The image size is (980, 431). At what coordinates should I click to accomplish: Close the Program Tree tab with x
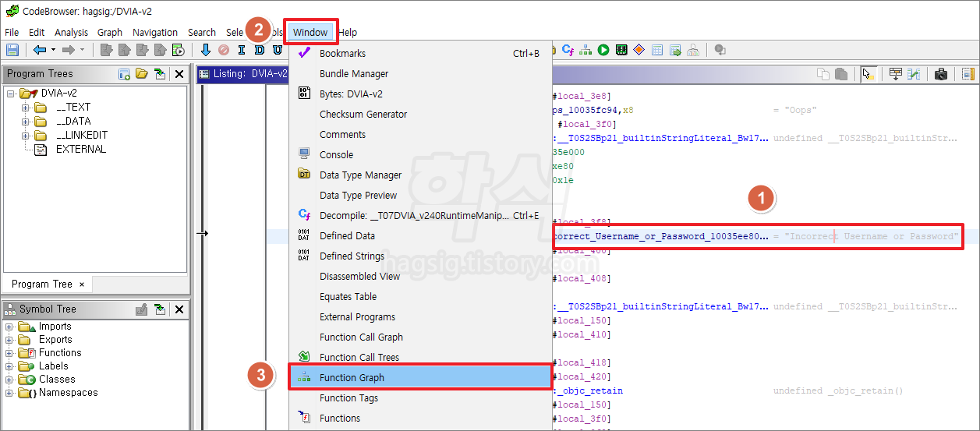coord(82,284)
